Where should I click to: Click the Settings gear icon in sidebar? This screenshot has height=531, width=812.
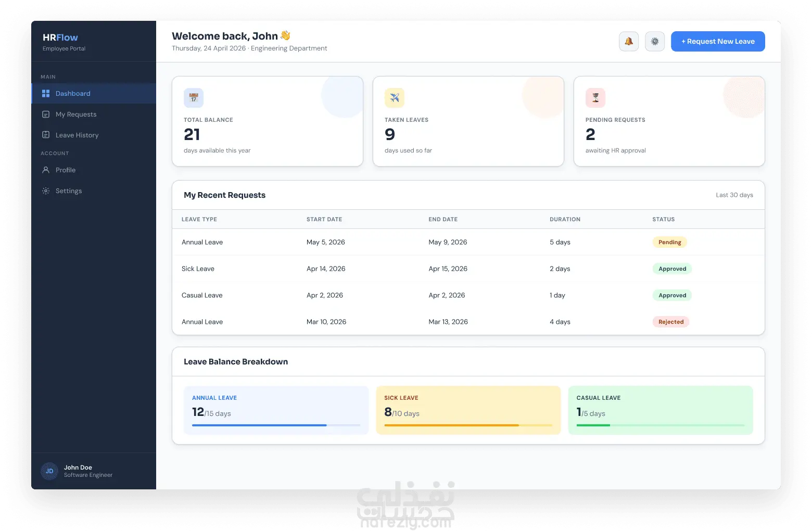(46, 191)
